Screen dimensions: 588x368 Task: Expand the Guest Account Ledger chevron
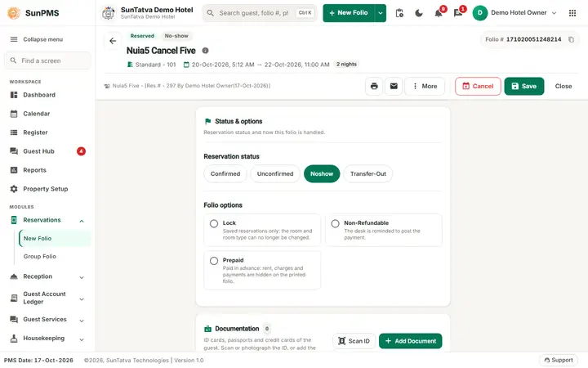click(82, 299)
